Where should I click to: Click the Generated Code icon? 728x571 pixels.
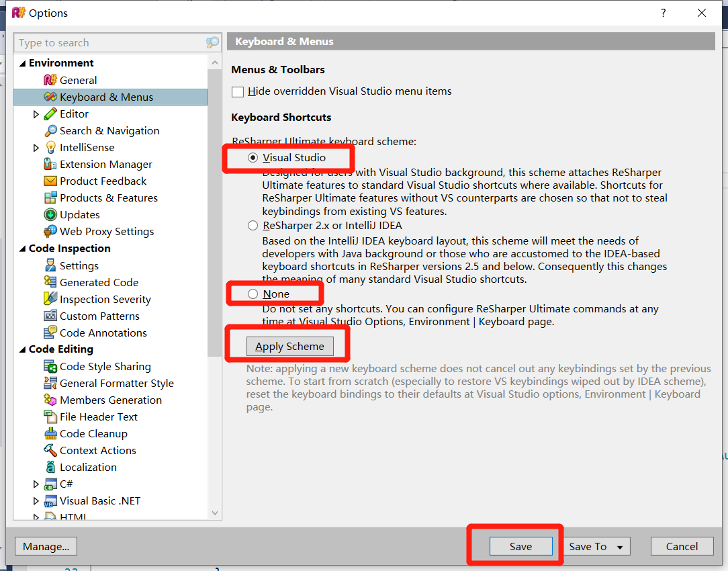tap(50, 282)
